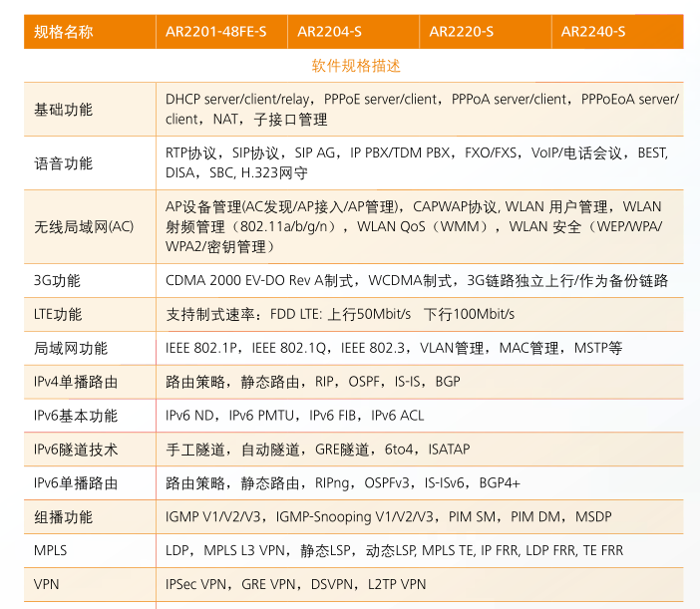The image size is (700, 609).
Task: Click the AP设备管理 description cell
Action: pyautogui.click(x=420, y=226)
